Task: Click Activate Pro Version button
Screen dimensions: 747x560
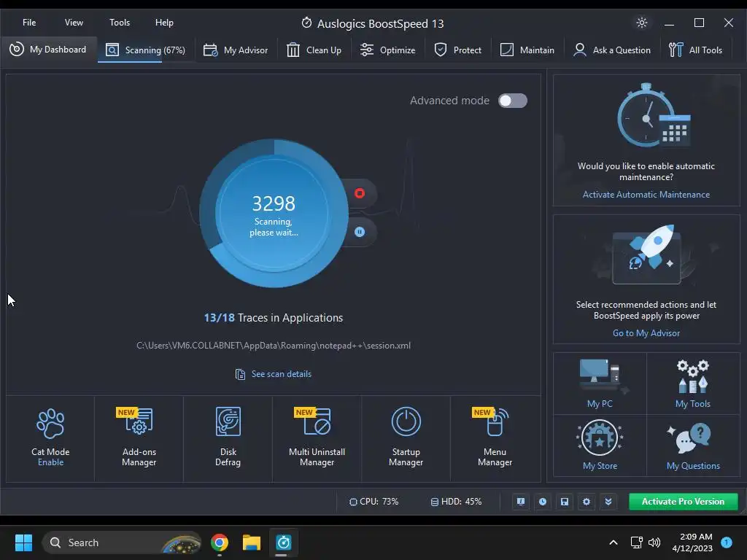Action: click(683, 502)
